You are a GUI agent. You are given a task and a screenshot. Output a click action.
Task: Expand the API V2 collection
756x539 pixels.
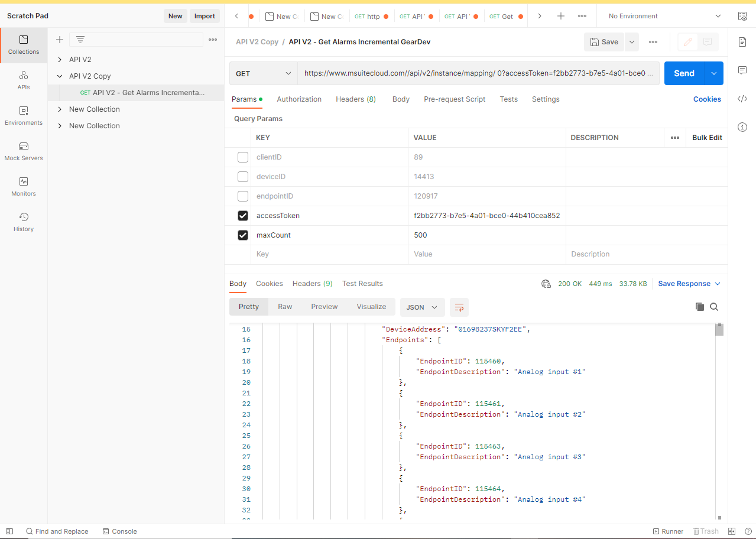[x=60, y=60]
